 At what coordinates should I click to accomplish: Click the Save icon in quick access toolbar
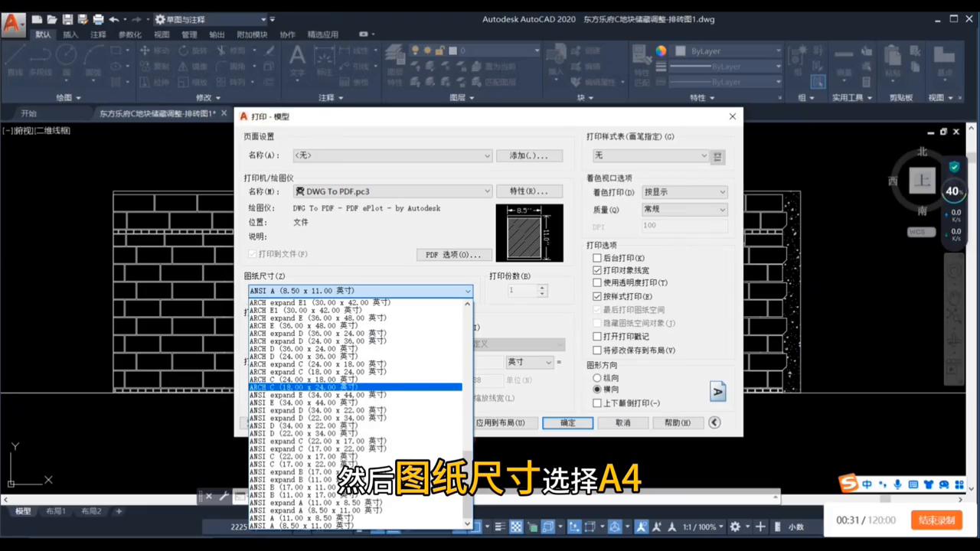click(x=67, y=19)
